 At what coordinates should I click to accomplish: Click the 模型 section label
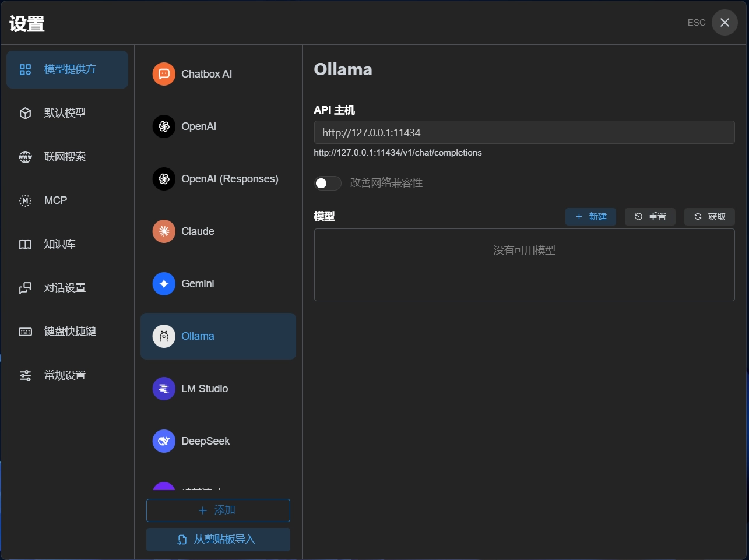click(x=324, y=216)
